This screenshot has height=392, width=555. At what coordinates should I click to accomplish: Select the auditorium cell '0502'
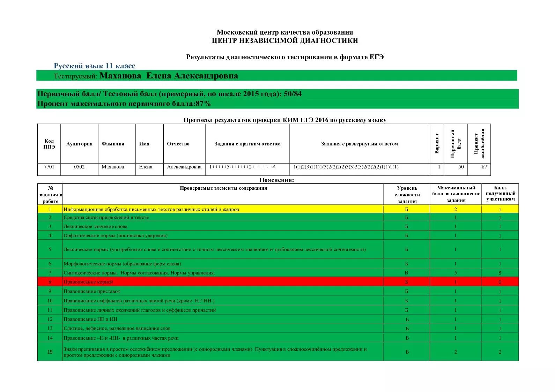tap(79, 169)
